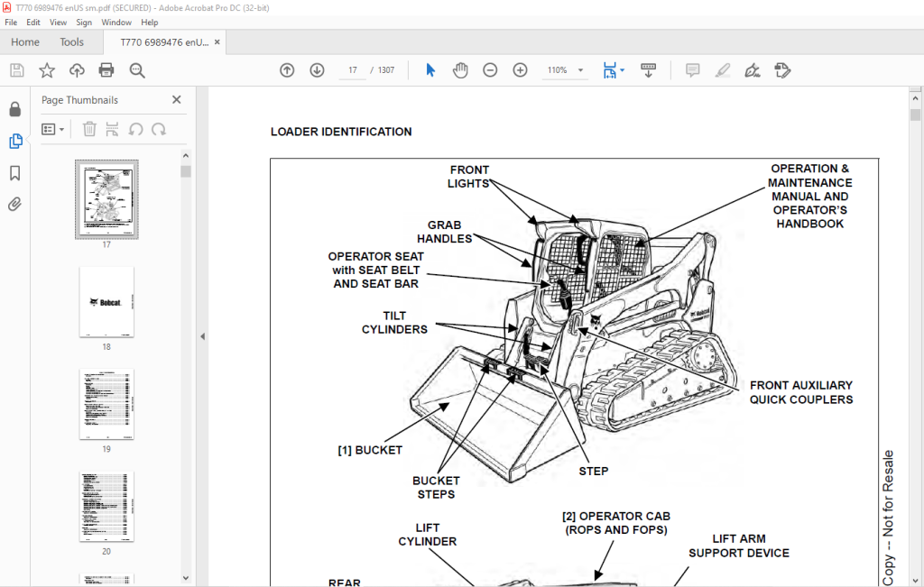
Task: Click the TILT CYLINDERS label
Action: (394, 323)
